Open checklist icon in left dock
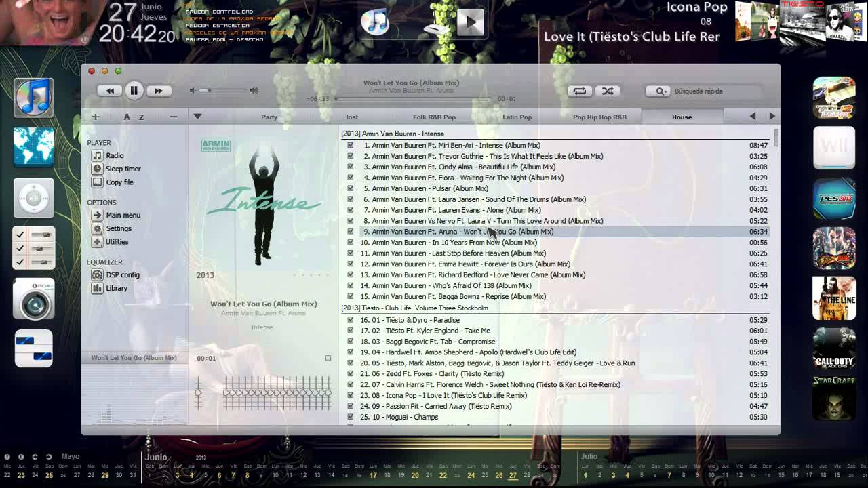Viewport: 868px width, 488px height. coord(33,247)
